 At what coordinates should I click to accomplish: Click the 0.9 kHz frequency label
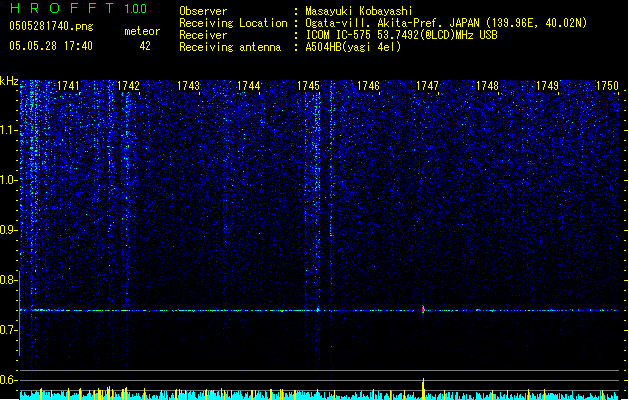(x=8, y=230)
